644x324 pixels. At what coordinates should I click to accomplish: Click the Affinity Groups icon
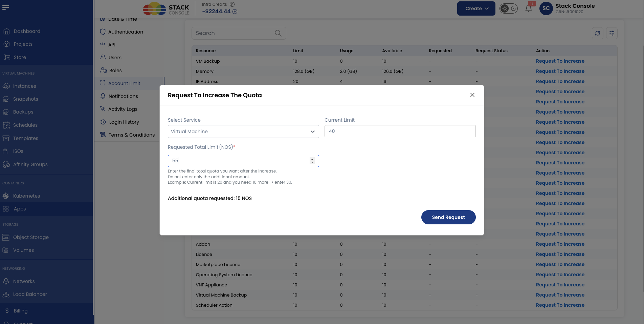point(6,164)
